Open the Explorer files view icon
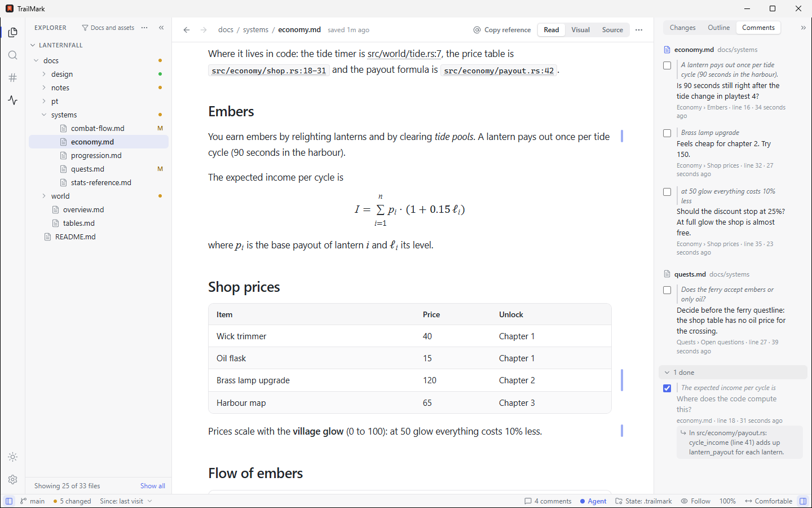 tap(13, 33)
